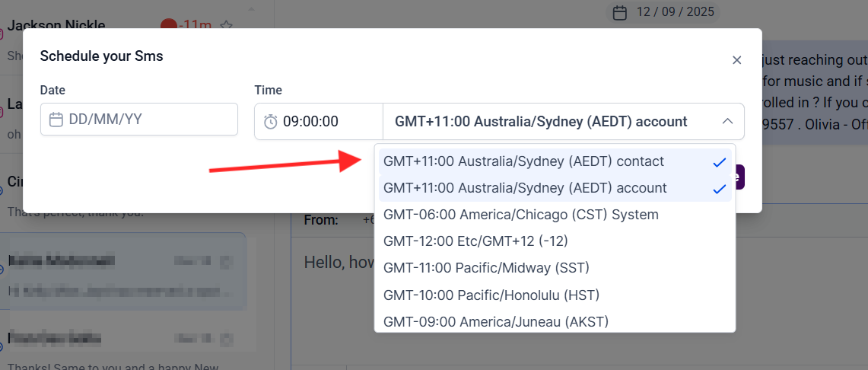
Task: Click checkmark on Sydney contact option
Action: click(x=719, y=162)
